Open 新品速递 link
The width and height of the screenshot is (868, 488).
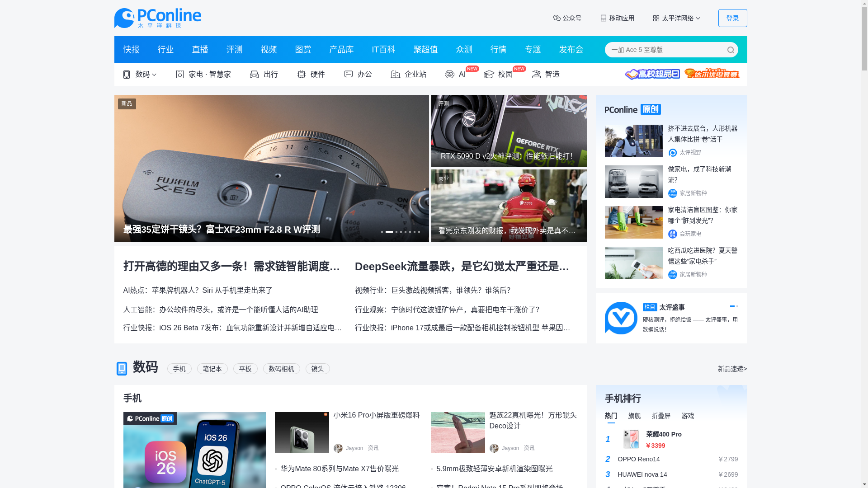pos(732,369)
